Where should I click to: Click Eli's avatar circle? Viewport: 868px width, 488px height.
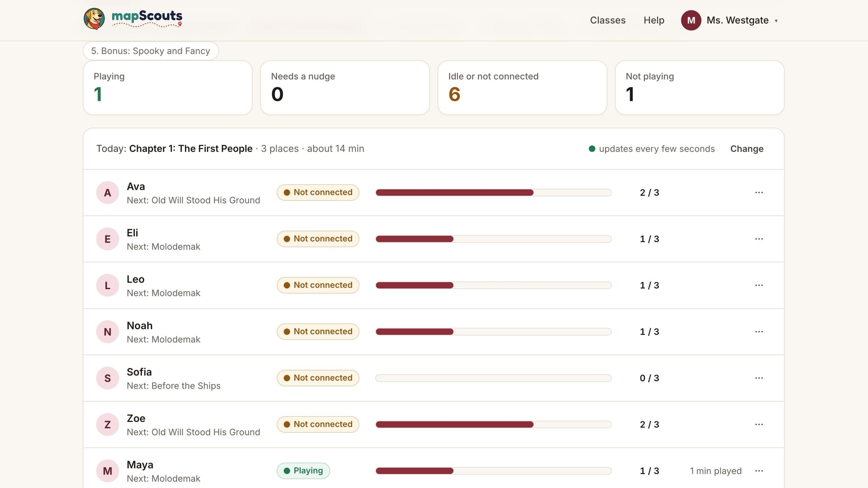[x=108, y=239]
